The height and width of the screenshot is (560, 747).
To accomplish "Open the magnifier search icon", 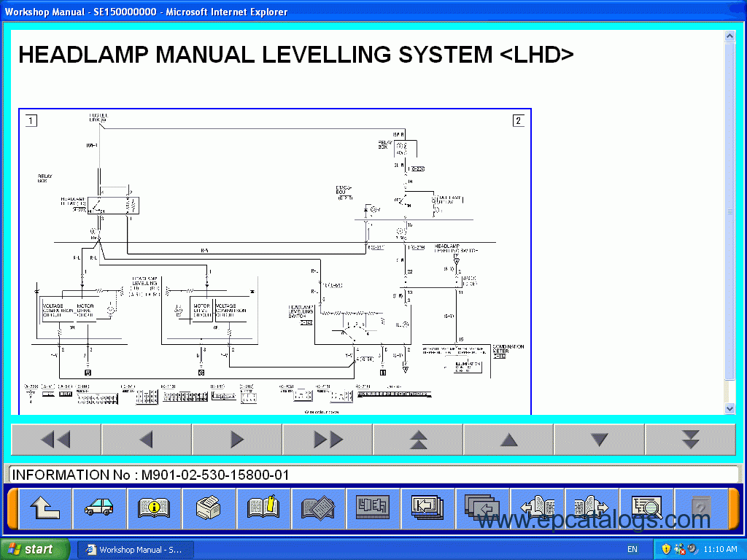I will 646,508.
